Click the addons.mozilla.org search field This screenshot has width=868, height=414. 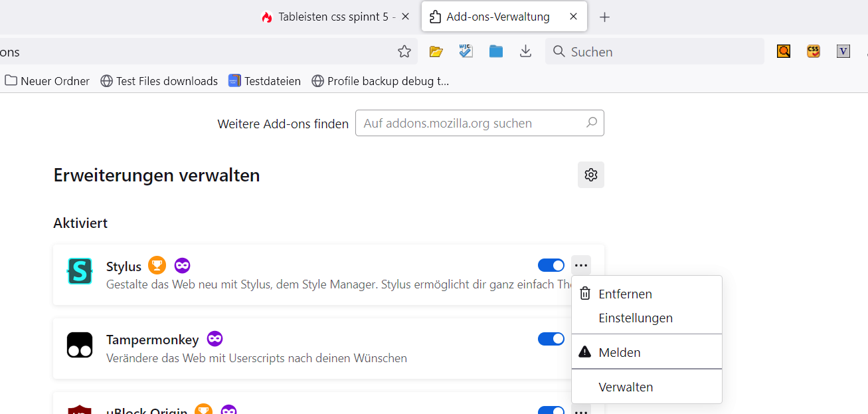click(x=472, y=123)
